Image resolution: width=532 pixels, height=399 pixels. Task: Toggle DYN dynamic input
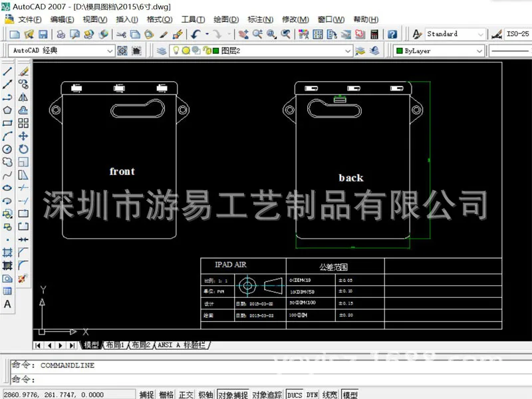click(x=312, y=394)
